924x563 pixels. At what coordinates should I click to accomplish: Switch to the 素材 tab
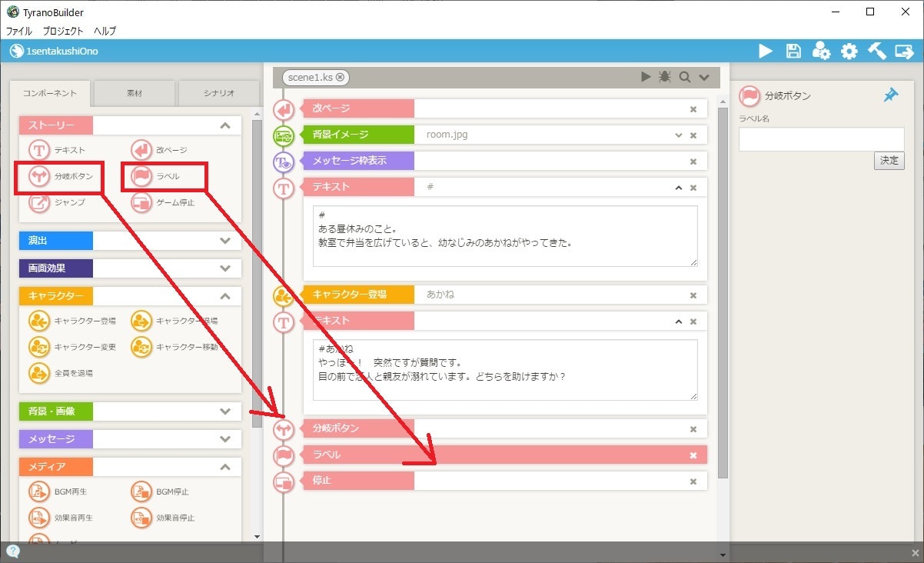135,93
